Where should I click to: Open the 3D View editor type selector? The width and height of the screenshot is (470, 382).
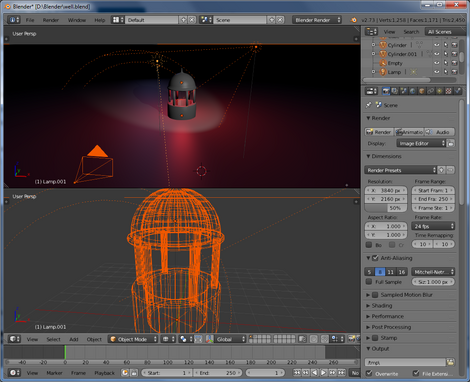tap(14, 339)
